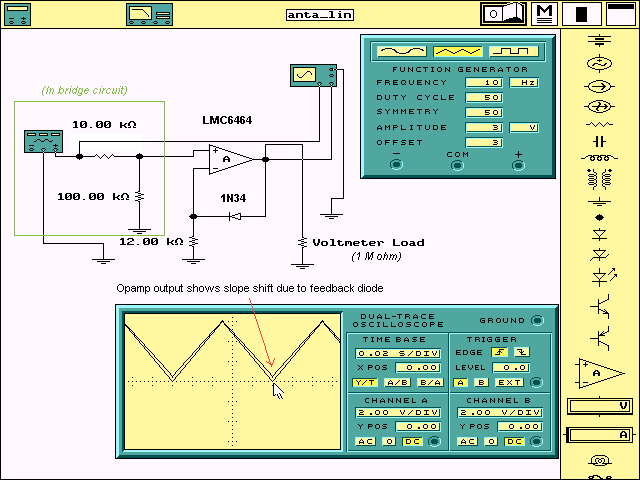Select the sine wave button in Function Generator
Screen dimensions: 640x480
(392, 50)
